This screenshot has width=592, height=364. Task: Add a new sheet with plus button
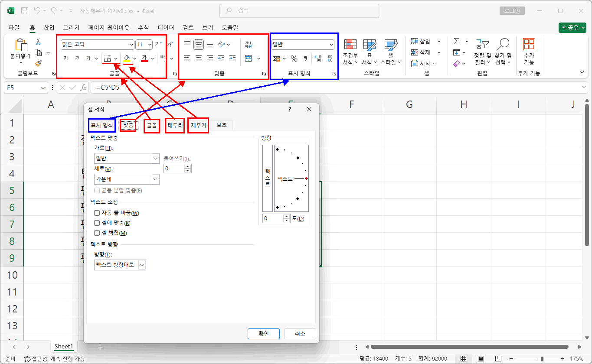(100, 347)
